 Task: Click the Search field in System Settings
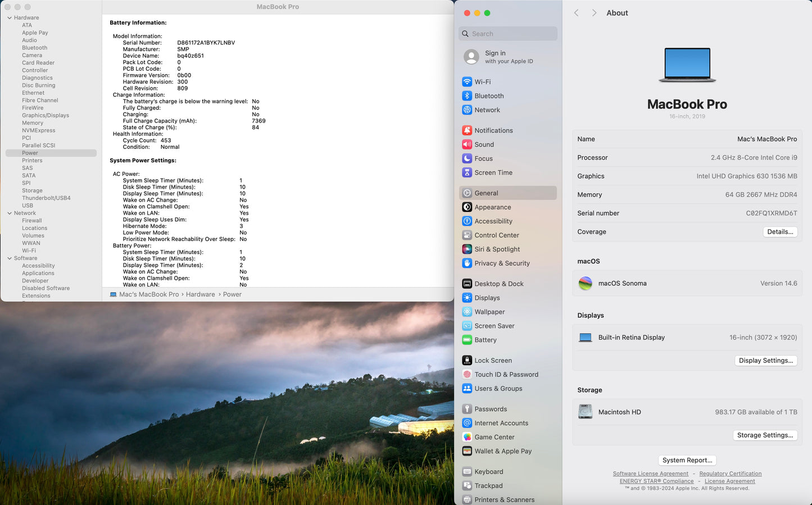(508, 34)
